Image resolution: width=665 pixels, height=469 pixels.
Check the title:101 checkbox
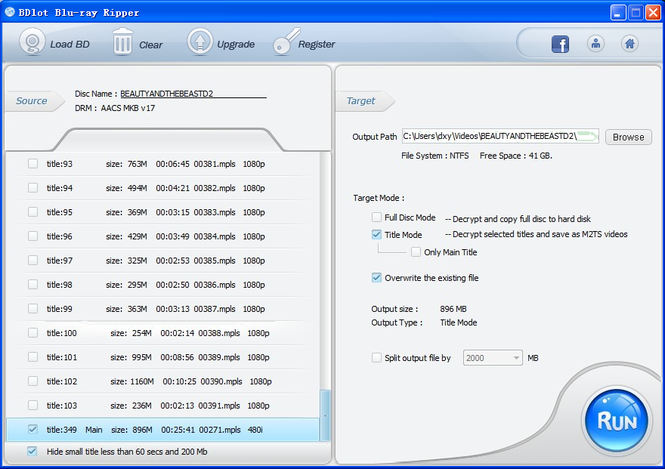(x=33, y=357)
